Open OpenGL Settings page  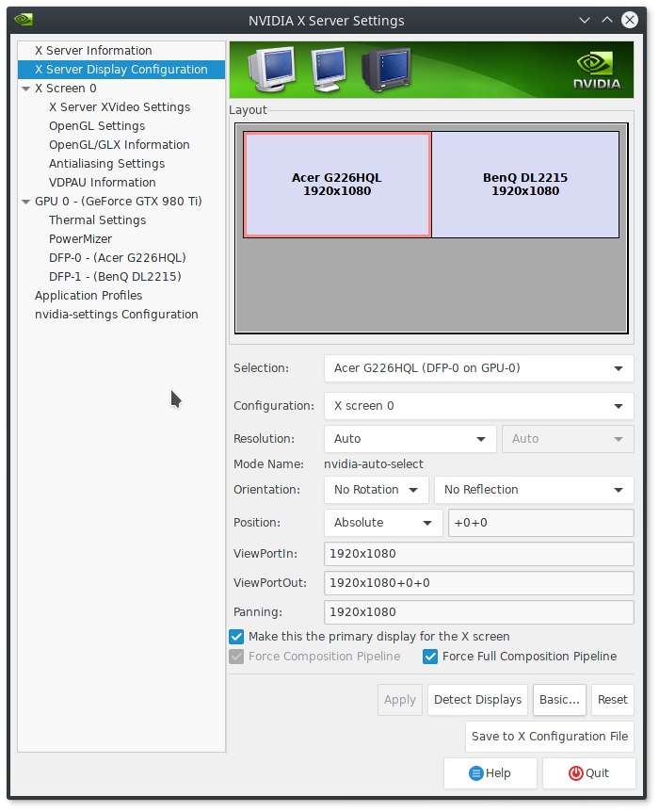coord(97,126)
